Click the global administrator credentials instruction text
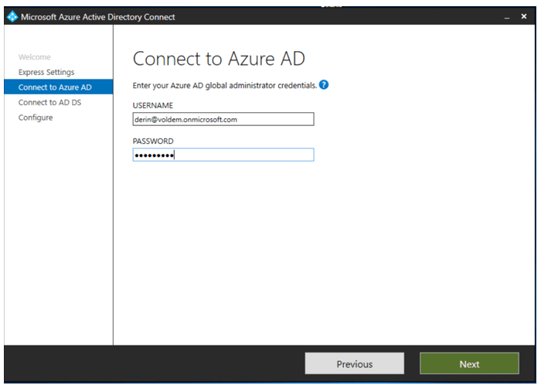The width and height of the screenshot is (541, 392). pyautogui.click(x=224, y=85)
